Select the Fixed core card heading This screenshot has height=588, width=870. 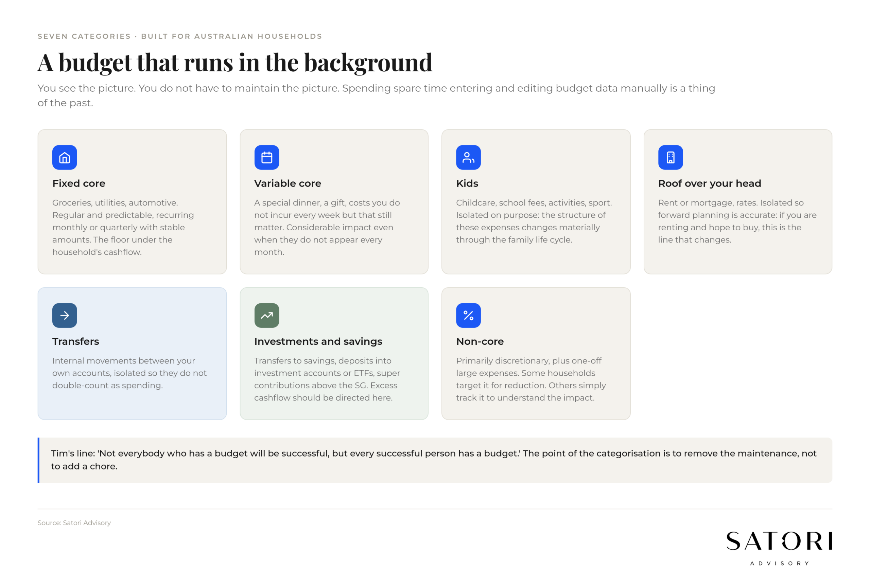[79, 183]
